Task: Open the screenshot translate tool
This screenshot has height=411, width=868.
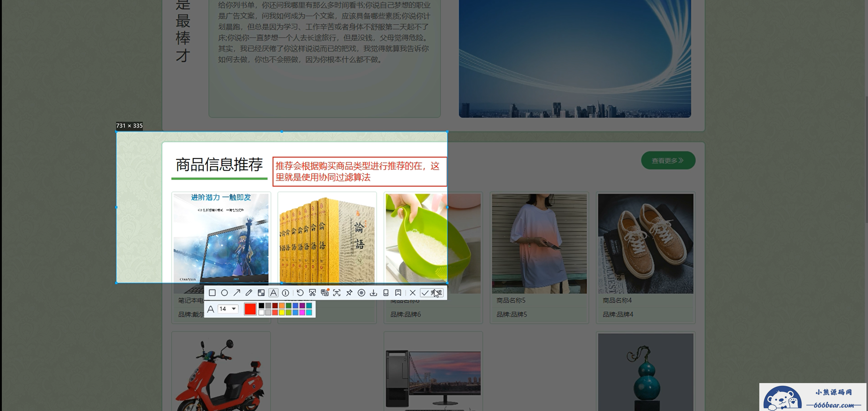Action: (325, 293)
